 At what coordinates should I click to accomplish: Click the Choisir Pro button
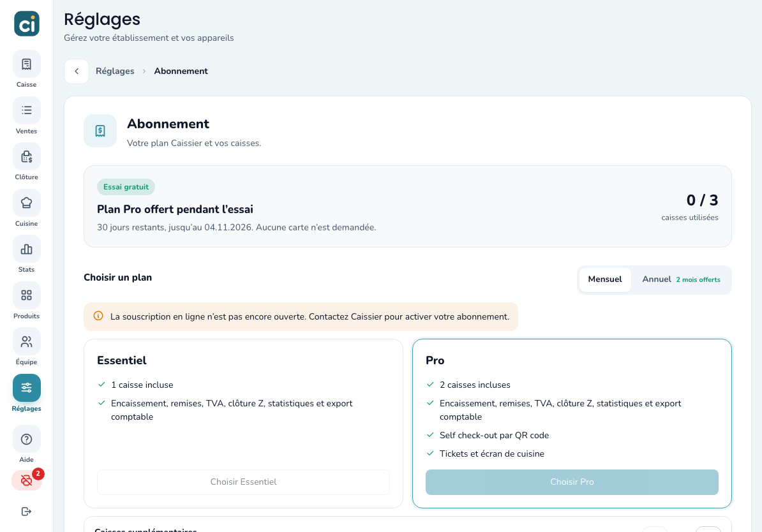coord(572,482)
